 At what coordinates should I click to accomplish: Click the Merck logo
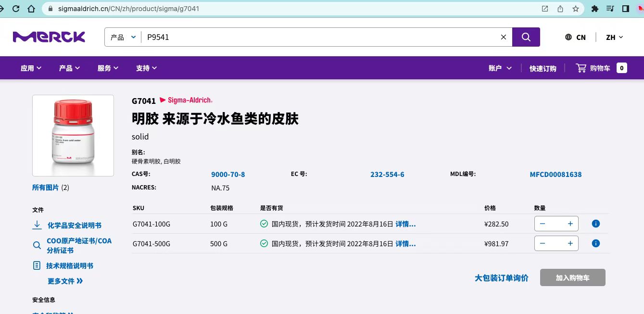pos(49,37)
